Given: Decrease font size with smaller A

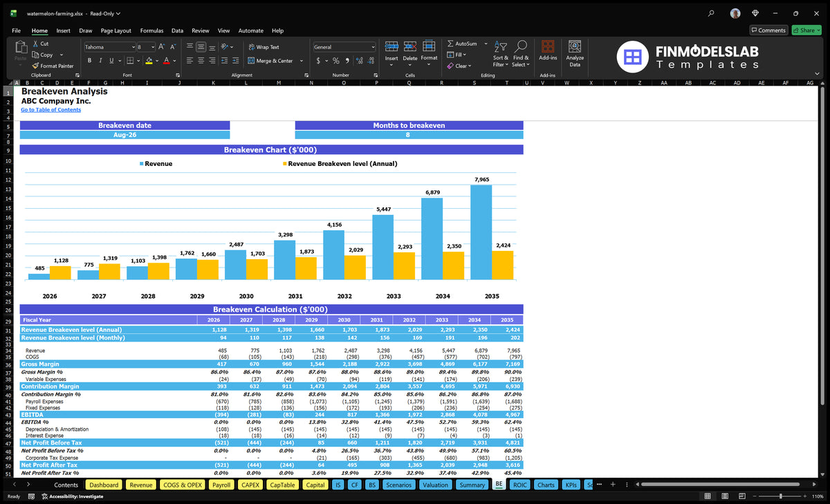Looking at the screenshot, I should click(172, 47).
